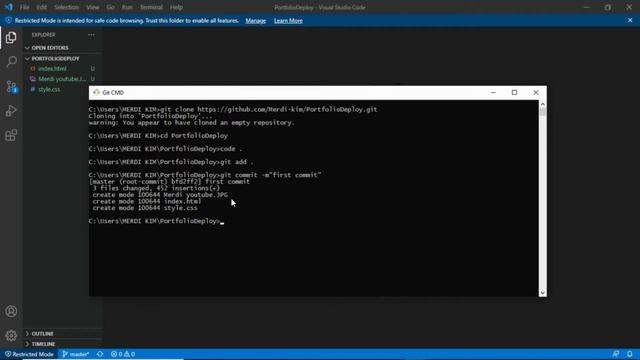The width and height of the screenshot is (640, 360).
Task: Click scroll-up arrow in Git CMD window
Action: point(542,104)
